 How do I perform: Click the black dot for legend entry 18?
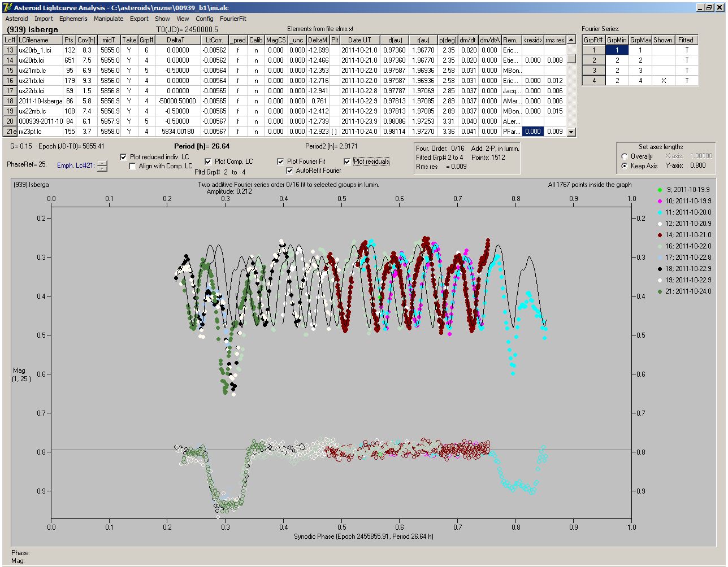coord(660,269)
